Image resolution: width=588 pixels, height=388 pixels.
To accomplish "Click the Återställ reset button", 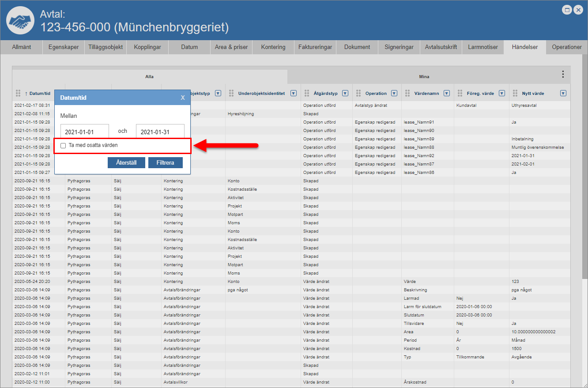I will pyautogui.click(x=126, y=162).
